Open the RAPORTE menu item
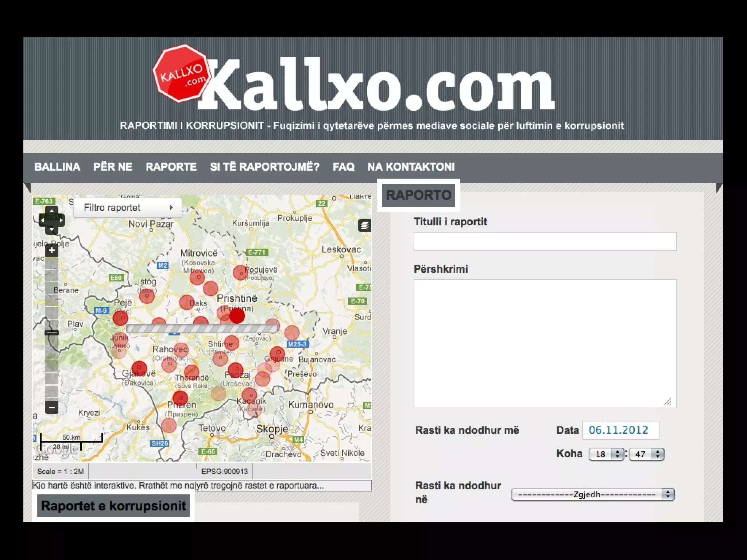This screenshot has width=747, height=560. pyautogui.click(x=171, y=167)
